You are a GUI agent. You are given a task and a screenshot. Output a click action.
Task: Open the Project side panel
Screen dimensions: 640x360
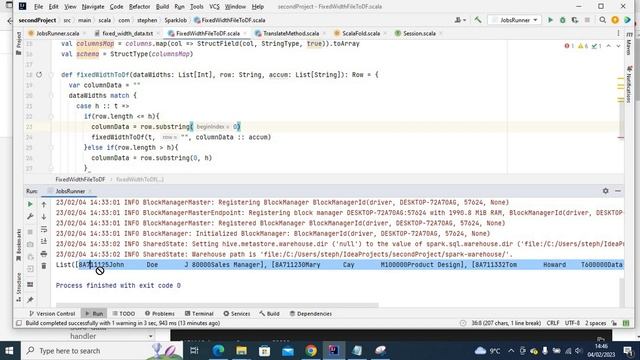point(18,44)
